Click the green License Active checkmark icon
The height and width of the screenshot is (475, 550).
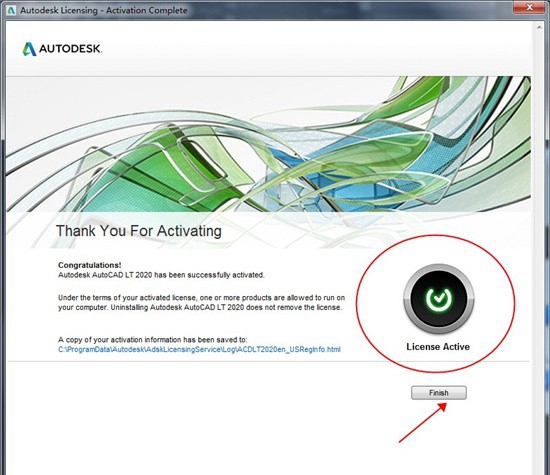[438, 299]
